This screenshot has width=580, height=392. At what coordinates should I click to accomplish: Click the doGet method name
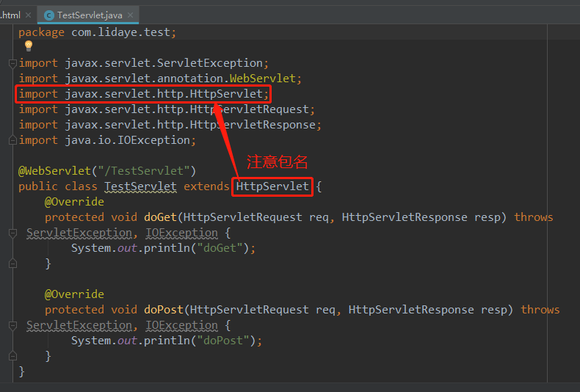pyautogui.click(x=160, y=217)
